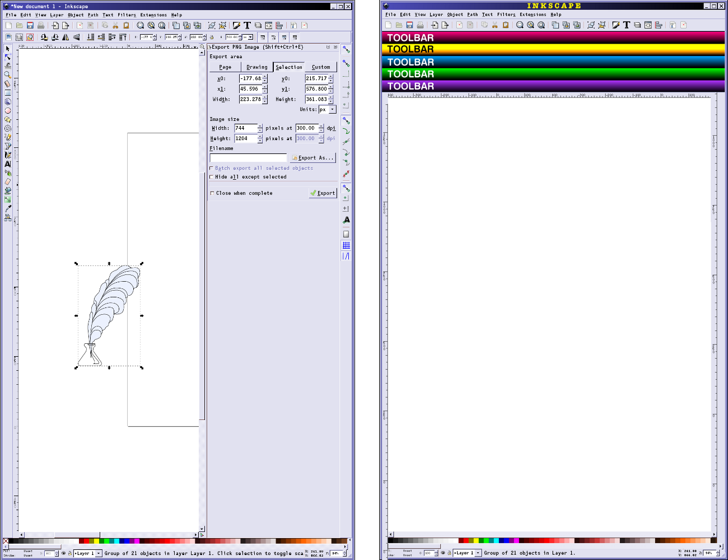This screenshot has height=560, width=728.
Task: Open the zoom percentage dropdown in the status bar
Action: [x=336, y=553]
